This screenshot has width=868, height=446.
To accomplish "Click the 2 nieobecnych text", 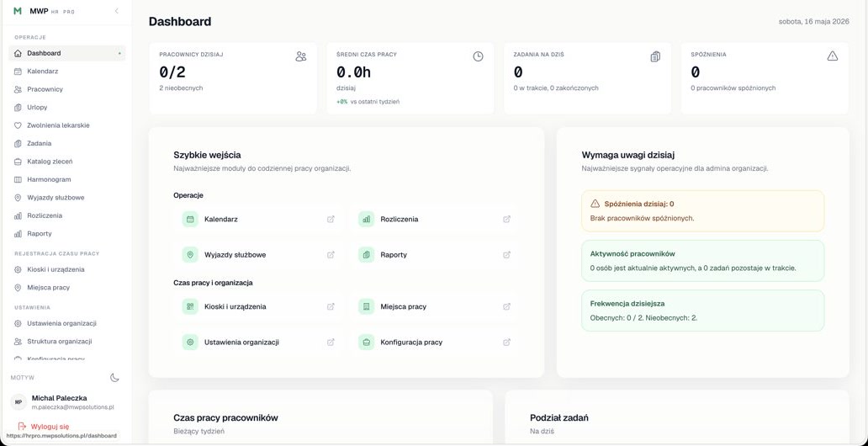I will pos(181,88).
